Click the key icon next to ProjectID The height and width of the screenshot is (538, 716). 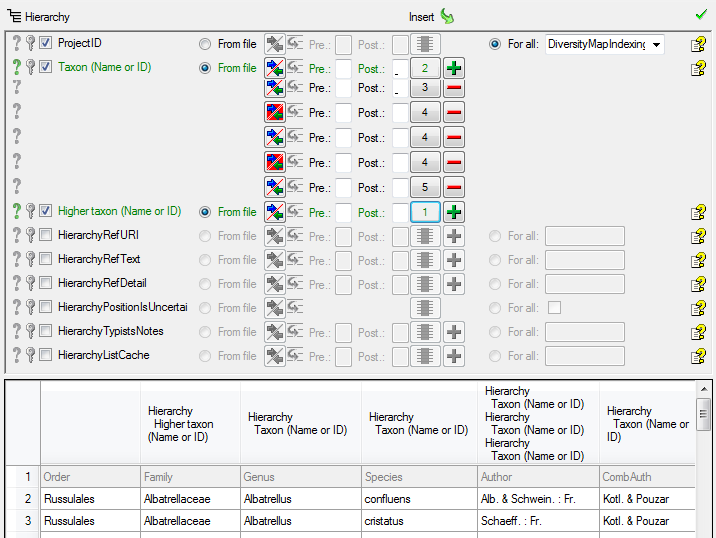tap(30, 44)
